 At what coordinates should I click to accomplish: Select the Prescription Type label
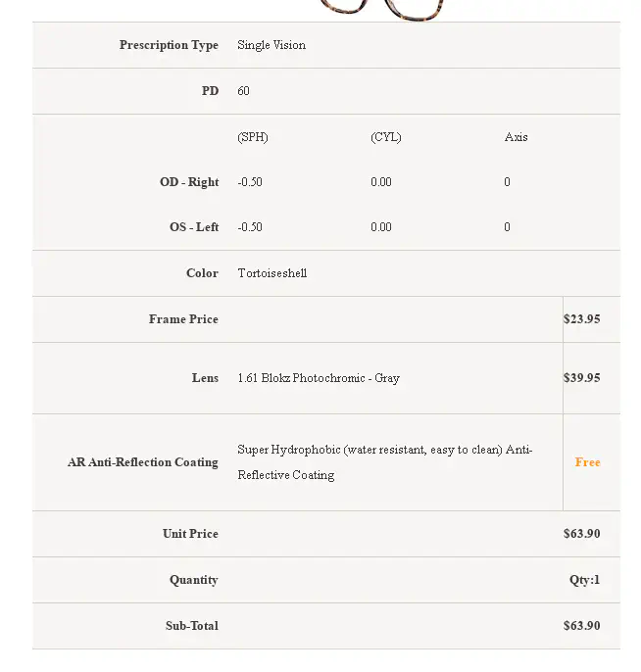click(169, 45)
